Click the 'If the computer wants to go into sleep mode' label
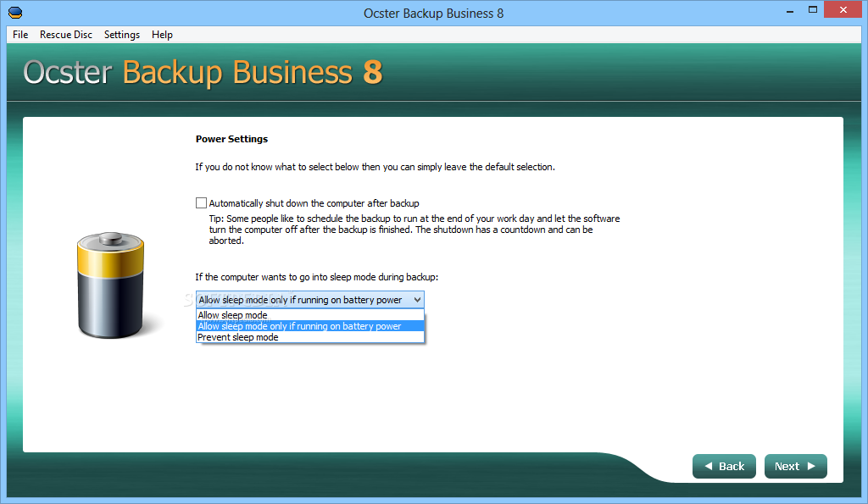Image resolution: width=868 pixels, height=504 pixels. point(317,277)
